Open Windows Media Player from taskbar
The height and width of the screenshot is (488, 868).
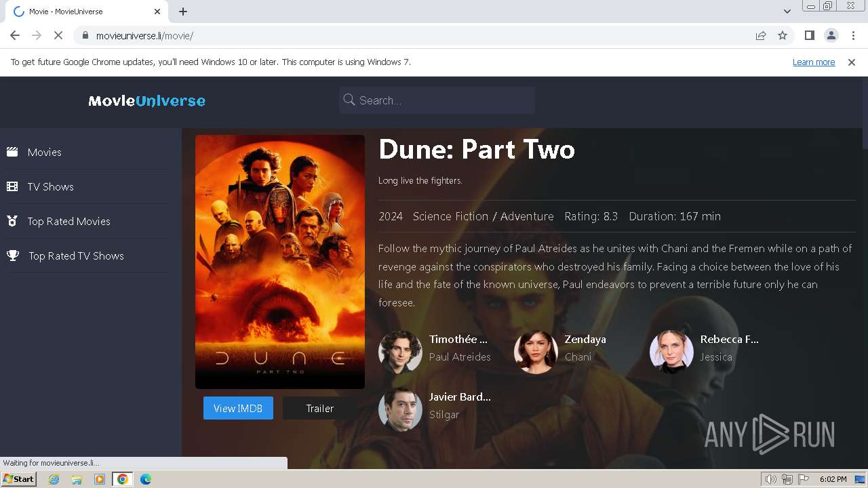(100, 479)
